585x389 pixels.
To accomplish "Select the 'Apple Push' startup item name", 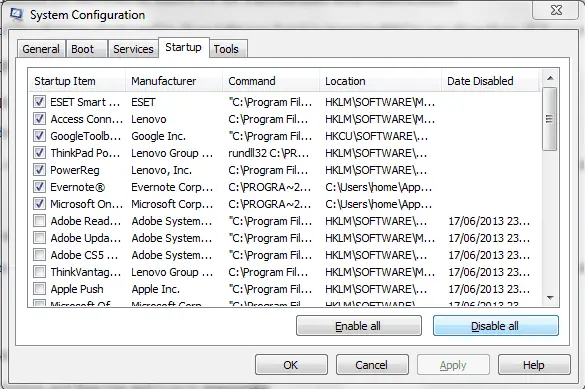I will 77,289.
